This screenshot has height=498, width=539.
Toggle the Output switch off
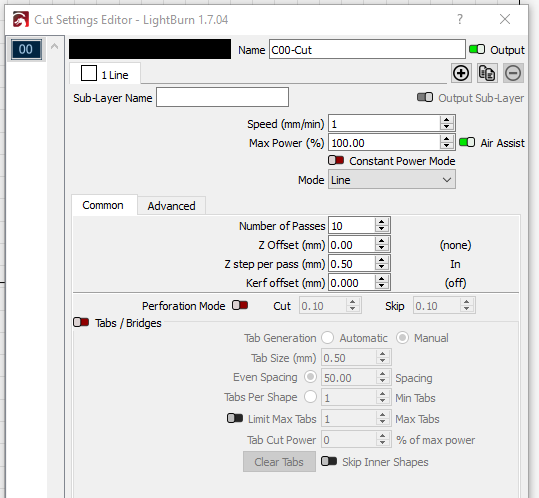(x=477, y=49)
